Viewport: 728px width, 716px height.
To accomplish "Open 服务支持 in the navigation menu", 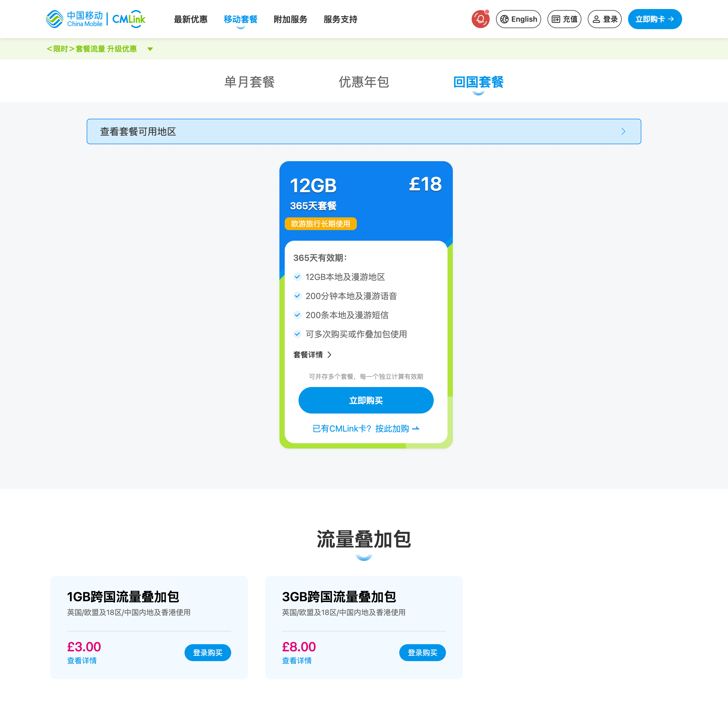I will (340, 19).
